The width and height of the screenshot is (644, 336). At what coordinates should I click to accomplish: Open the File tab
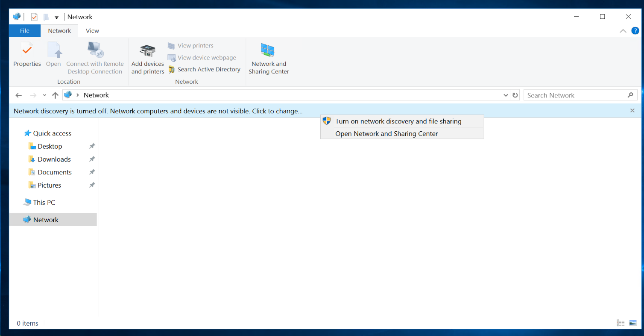[x=25, y=31]
